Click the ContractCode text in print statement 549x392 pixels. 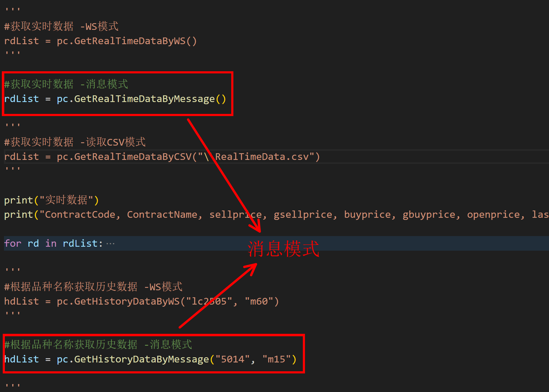point(80,215)
